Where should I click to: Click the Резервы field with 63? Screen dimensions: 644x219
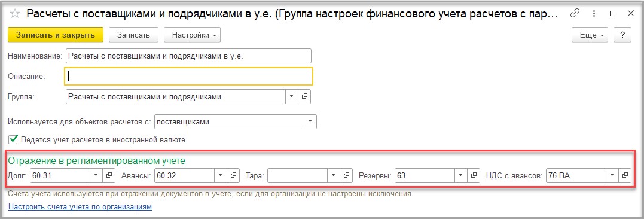pos(425,176)
